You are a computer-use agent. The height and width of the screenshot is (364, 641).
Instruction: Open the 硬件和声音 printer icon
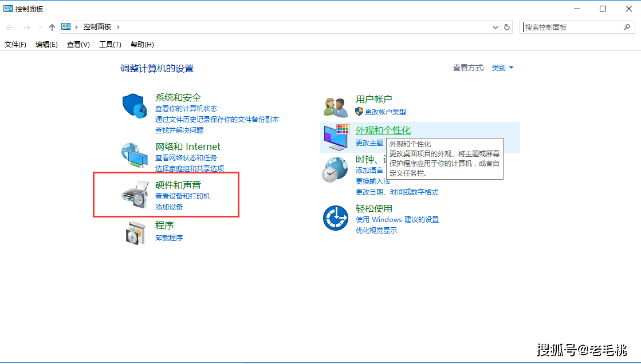coord(135,195)
